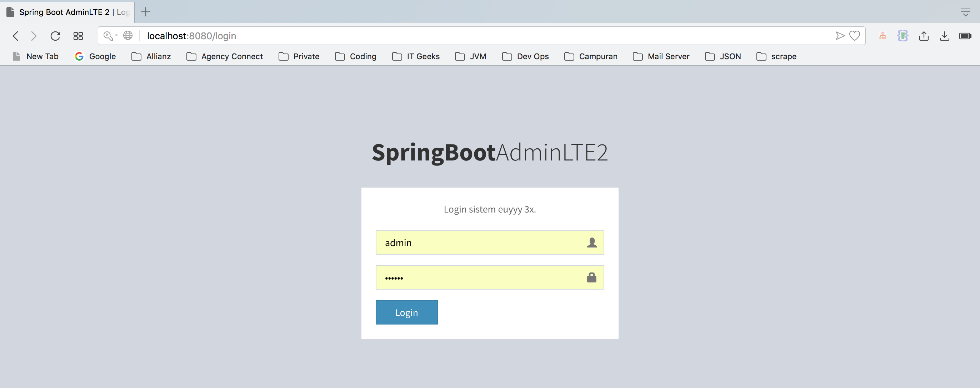Reload the login page
Screen dimensions: 980x388
pyautogui.click(x=55, y=36)
